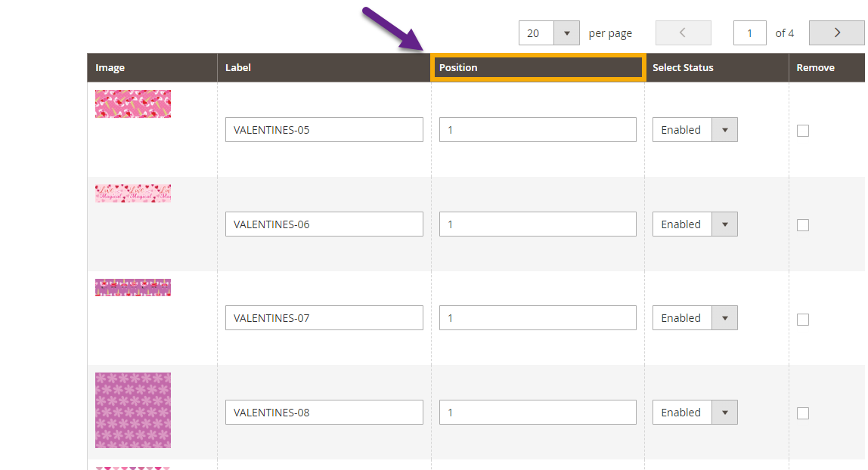Go to the next page of images
868x470 pixels.
[x=836, y=32]
